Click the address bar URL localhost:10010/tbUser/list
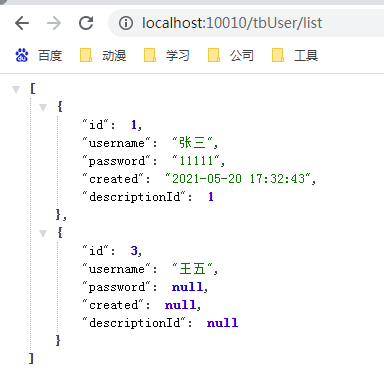Viewport: 384px width, 383px height. 232,23
